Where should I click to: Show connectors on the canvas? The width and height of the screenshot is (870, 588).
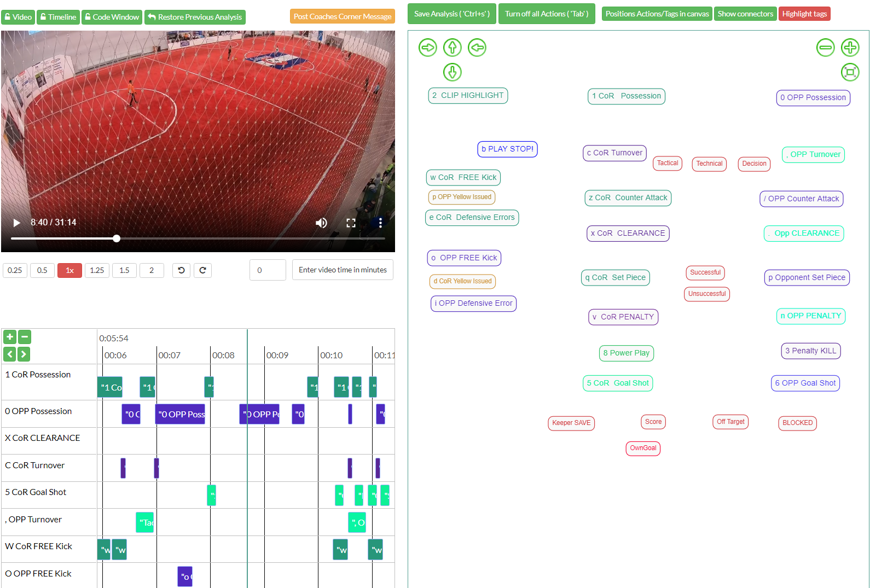(745, 14)
